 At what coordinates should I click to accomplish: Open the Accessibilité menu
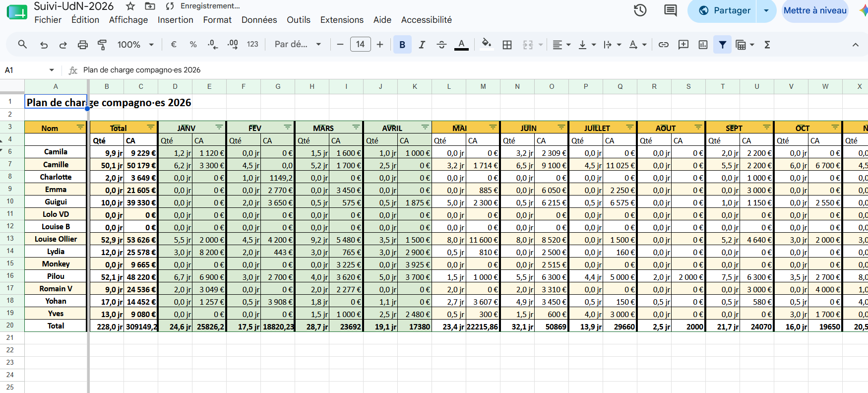tap(427, 20)
